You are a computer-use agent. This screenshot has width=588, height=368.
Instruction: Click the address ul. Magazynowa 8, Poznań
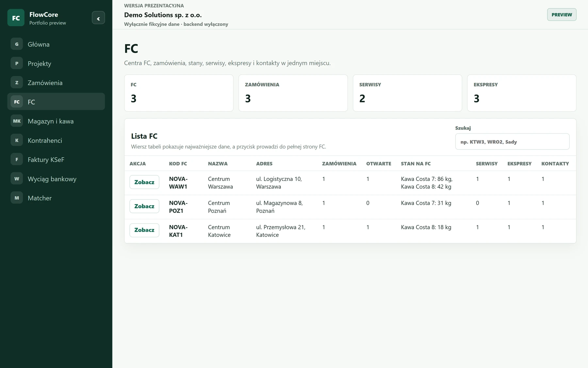tap(279, 207)
